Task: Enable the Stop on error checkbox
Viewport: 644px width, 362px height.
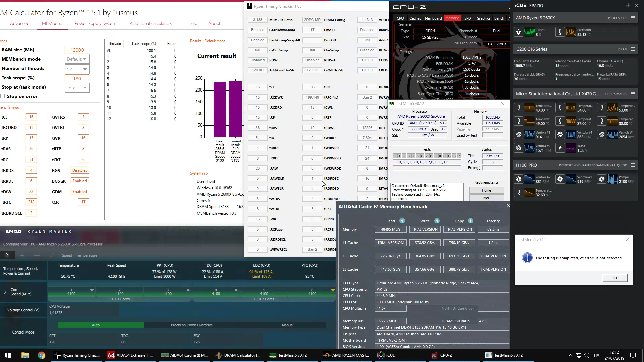Action: (3, 96)
